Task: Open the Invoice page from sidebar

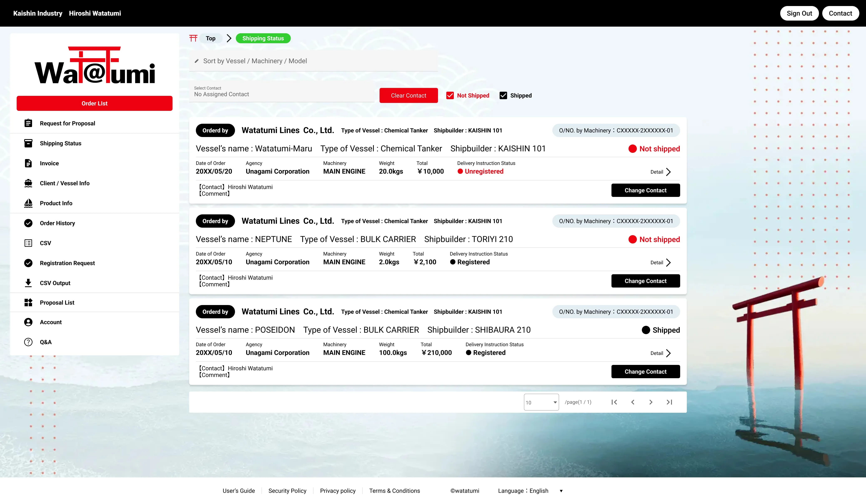Action: click(49, 163)
